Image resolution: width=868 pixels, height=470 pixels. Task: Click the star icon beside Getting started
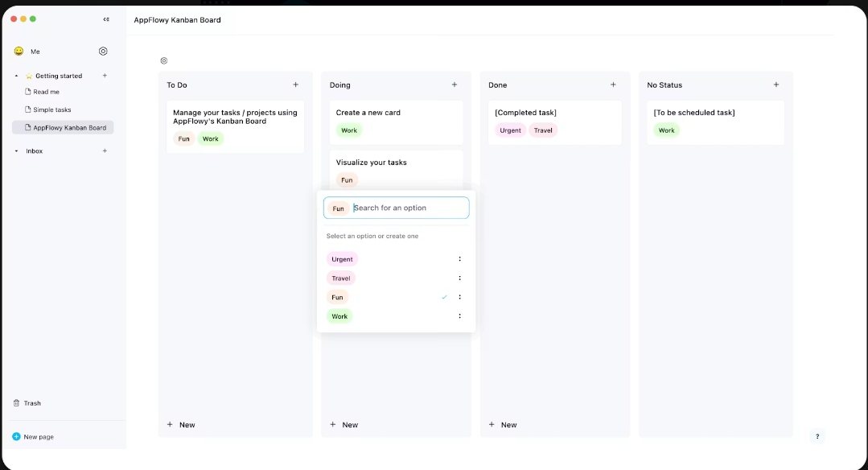29,76
